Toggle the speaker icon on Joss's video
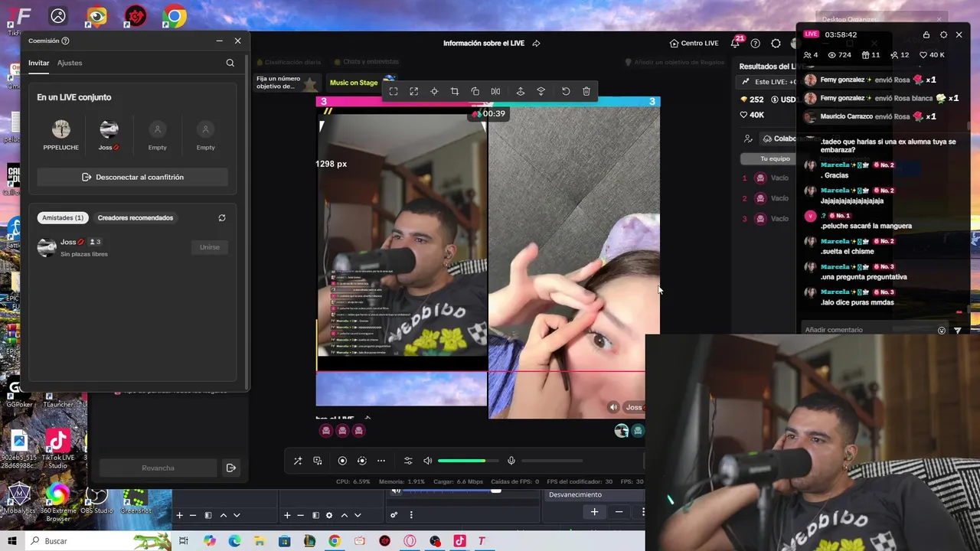This screenshot has height=551, width=980. pyautogui.click(x=613, y=407)
